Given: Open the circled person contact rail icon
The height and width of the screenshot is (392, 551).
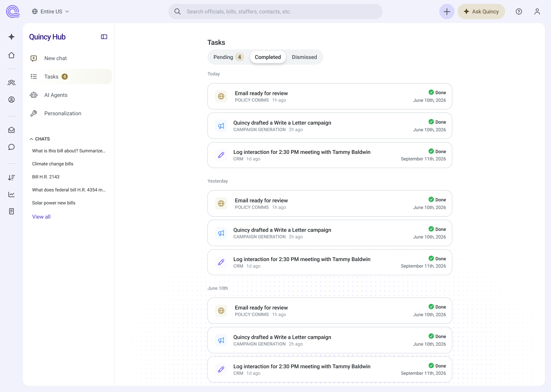Looking at the screenshot, I should (x=11, y=100).
